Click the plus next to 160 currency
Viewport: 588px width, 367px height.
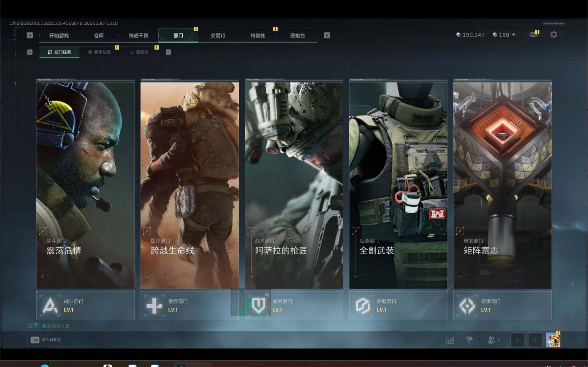coord(514,35)
